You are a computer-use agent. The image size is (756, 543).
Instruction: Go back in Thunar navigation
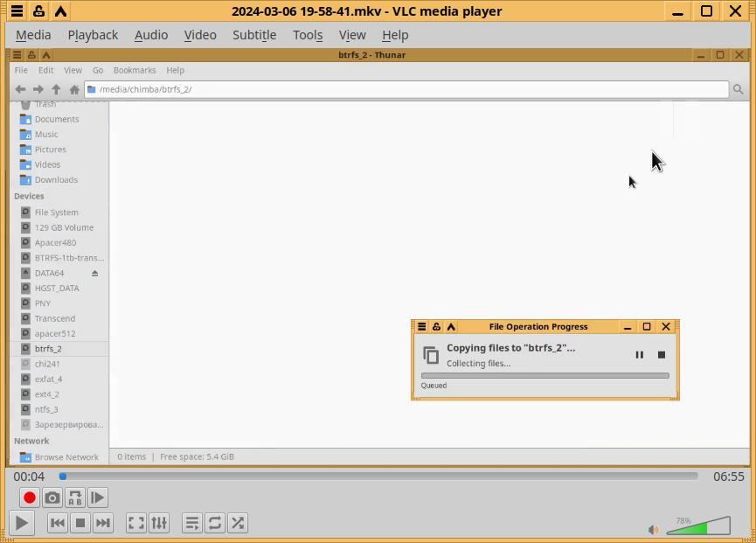(20, 89)
